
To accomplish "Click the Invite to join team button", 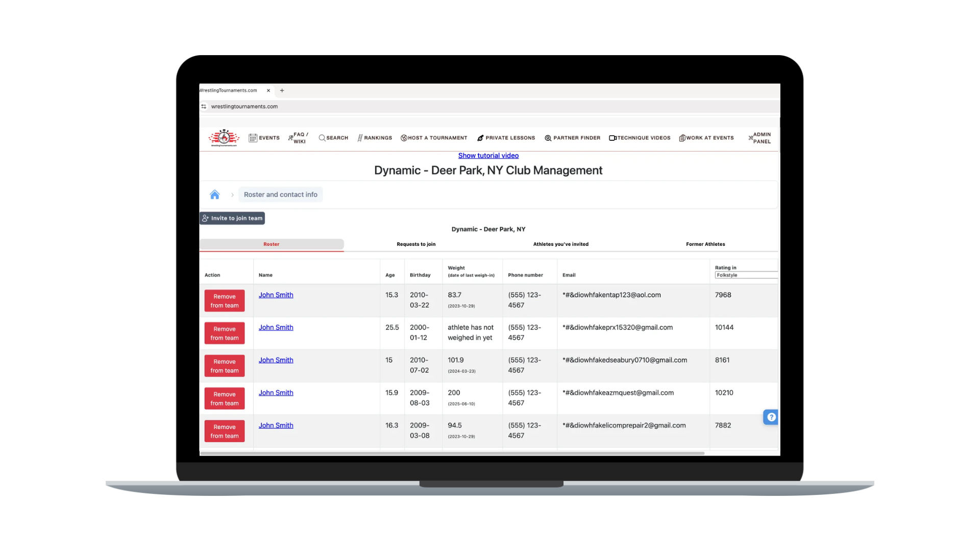I will pyautogui.click(x=232, y=218).
